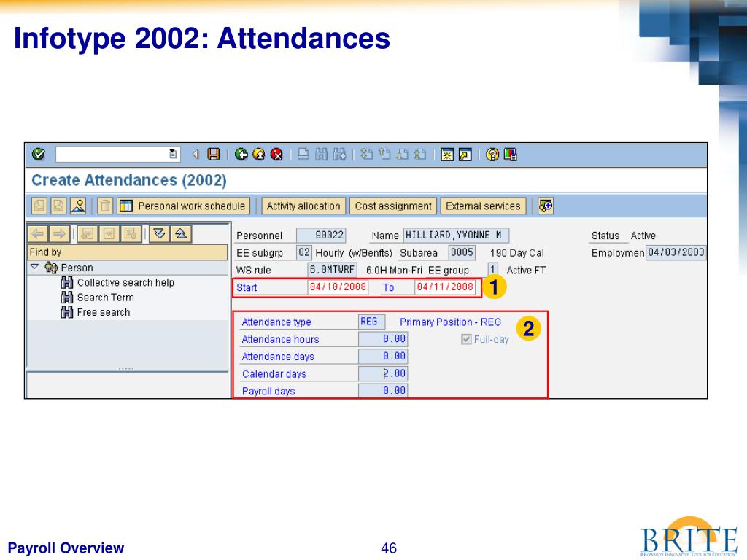The height and width of the screenshot is (560, 747).
Task: Expand all nodes in object manager
Action: (160, 234)
